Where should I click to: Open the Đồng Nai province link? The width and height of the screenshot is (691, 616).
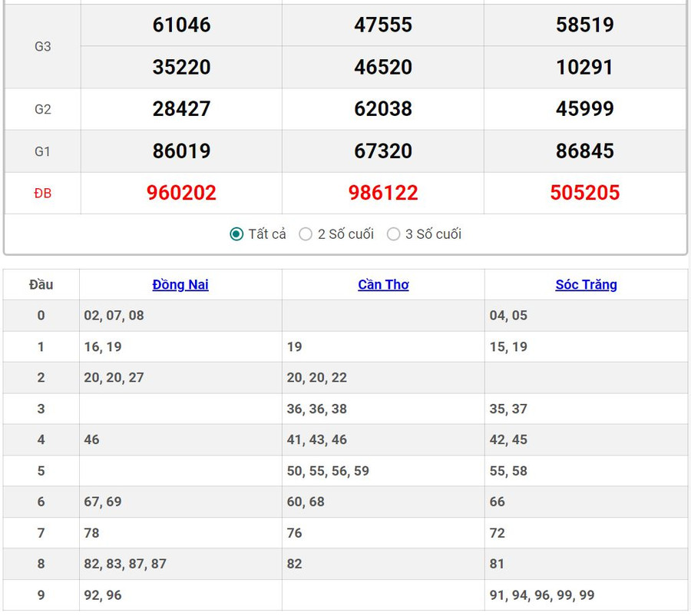click(180, 285)
